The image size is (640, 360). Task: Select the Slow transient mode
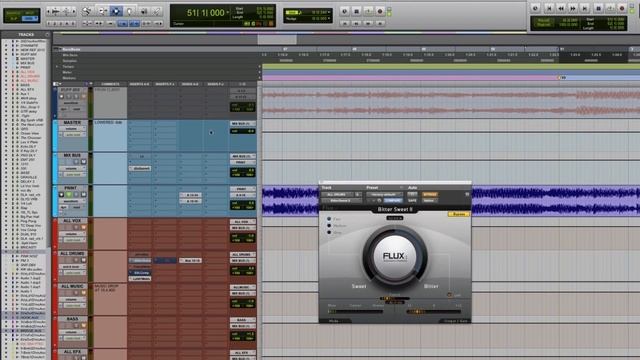329,232
